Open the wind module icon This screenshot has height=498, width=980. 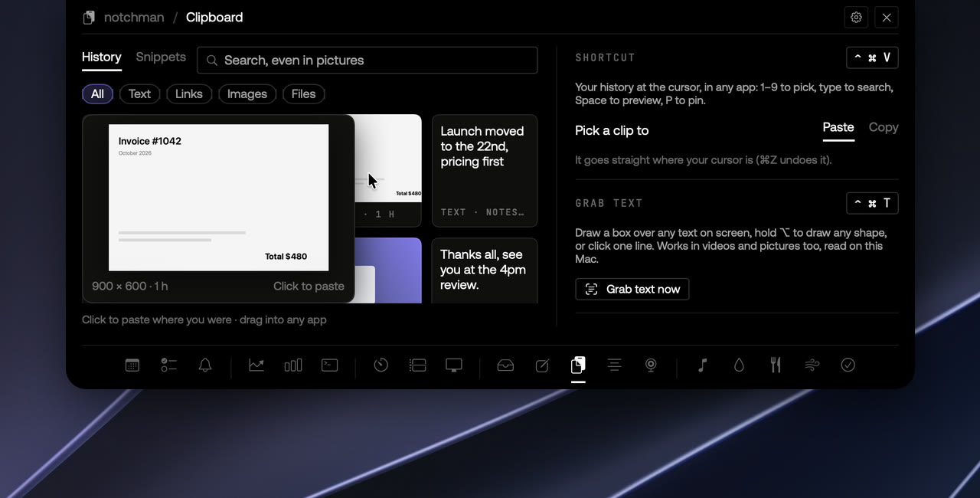tap(812, 365)
